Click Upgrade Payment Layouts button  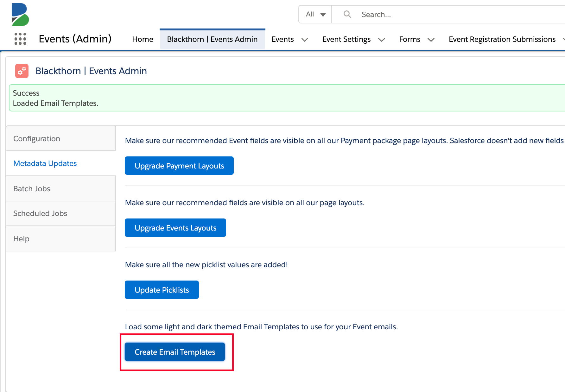click(179, 166)
